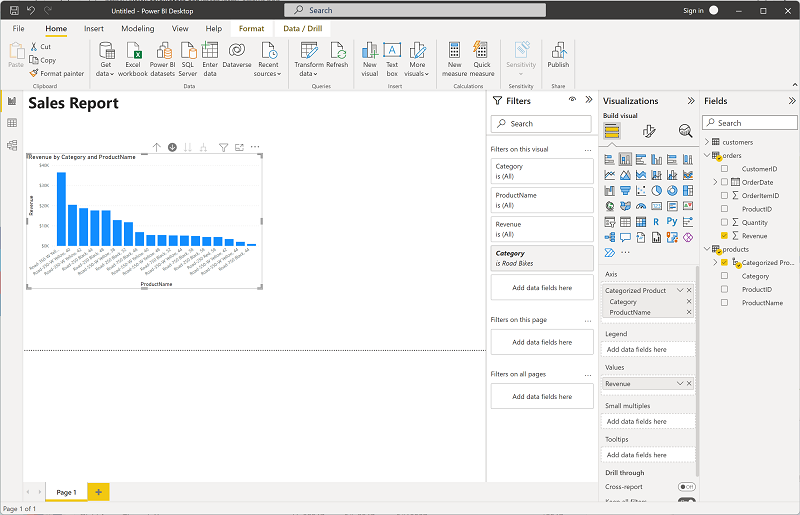Select the Power Automate visual
The width and height of the screenshot is (800, 515).
[609, 253]
